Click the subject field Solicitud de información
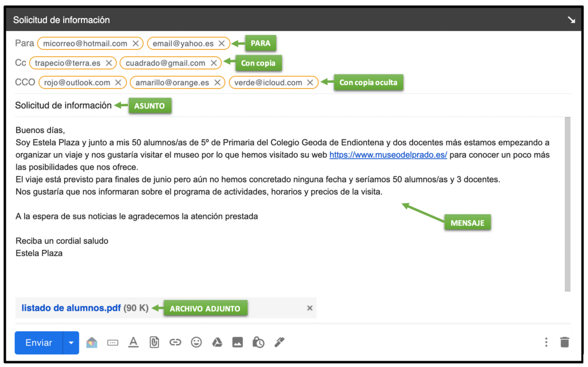The image size is (588, 367). pyautogui.click(x=63, y=106)
